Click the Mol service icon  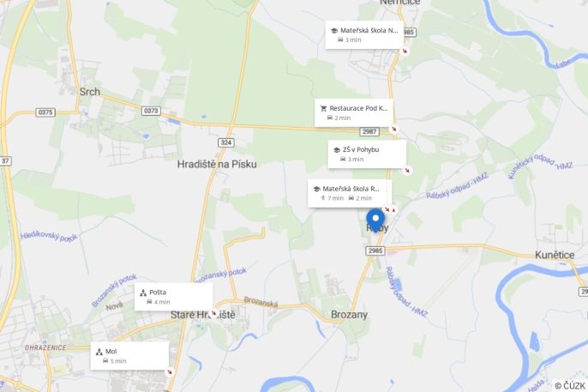pos(99,352)
